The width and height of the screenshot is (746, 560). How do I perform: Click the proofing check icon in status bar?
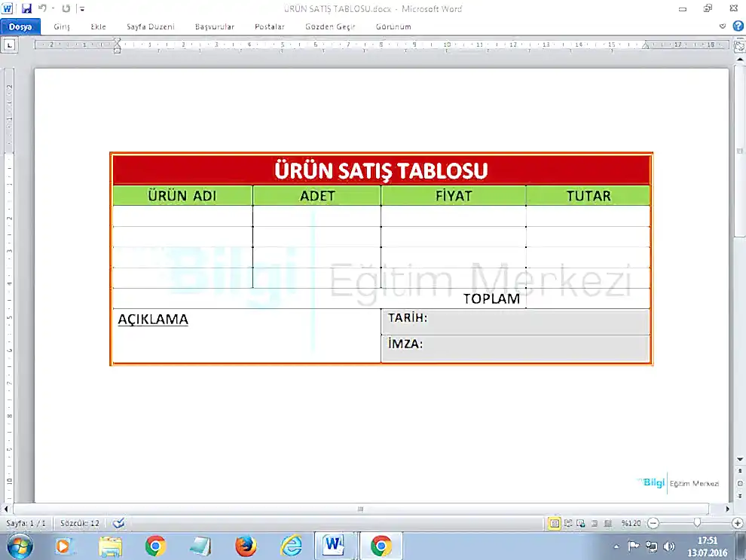tap(118, 523)
